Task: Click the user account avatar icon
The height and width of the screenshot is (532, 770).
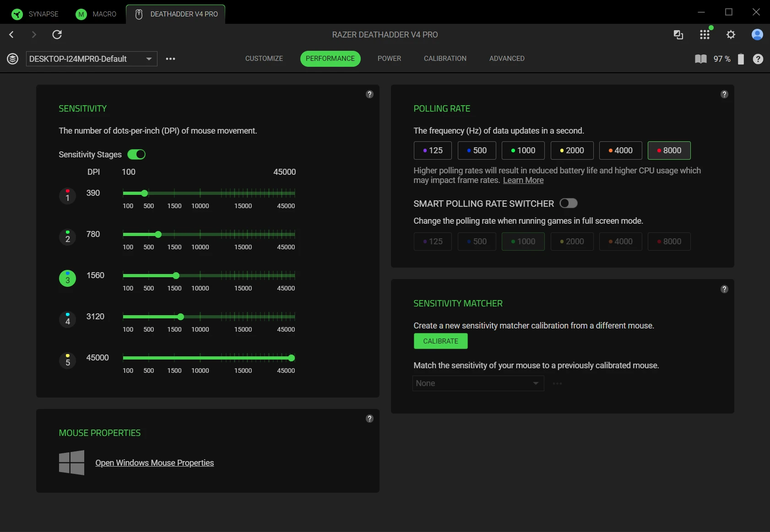Action: point(757,35)
